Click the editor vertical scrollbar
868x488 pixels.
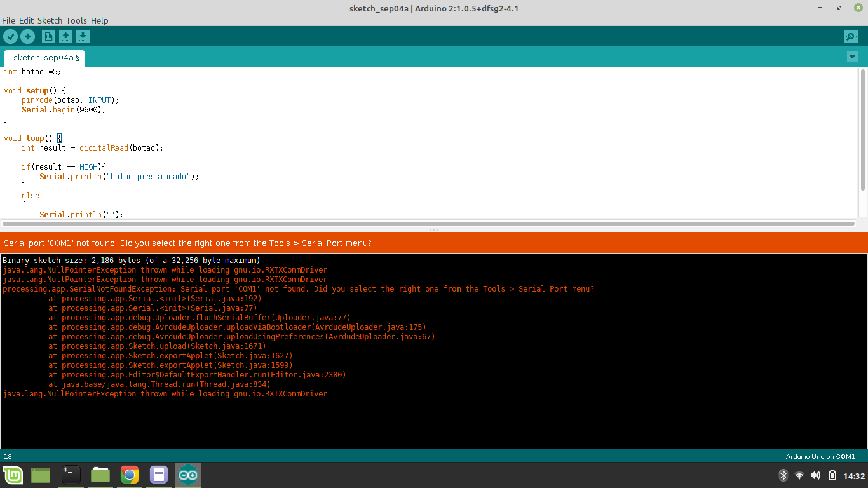point(862,130)
